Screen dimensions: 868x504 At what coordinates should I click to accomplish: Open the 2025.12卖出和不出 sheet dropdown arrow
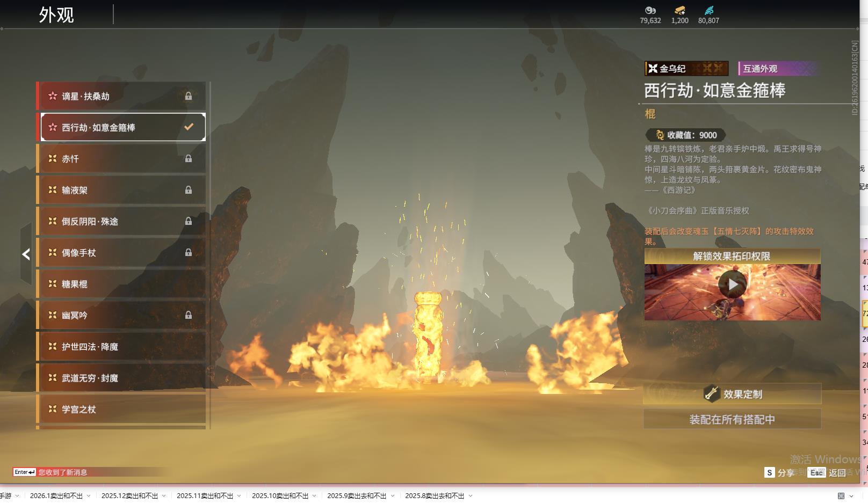(164, 496)
